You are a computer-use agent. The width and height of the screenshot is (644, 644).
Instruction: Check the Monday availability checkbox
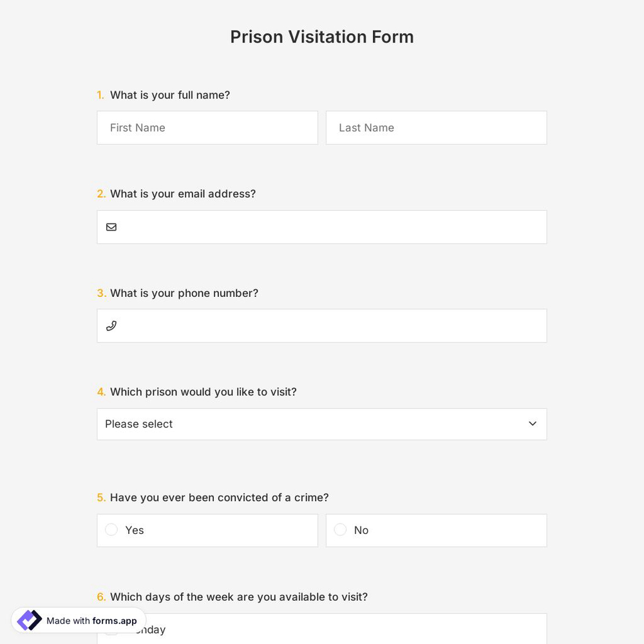click(111, 629)
